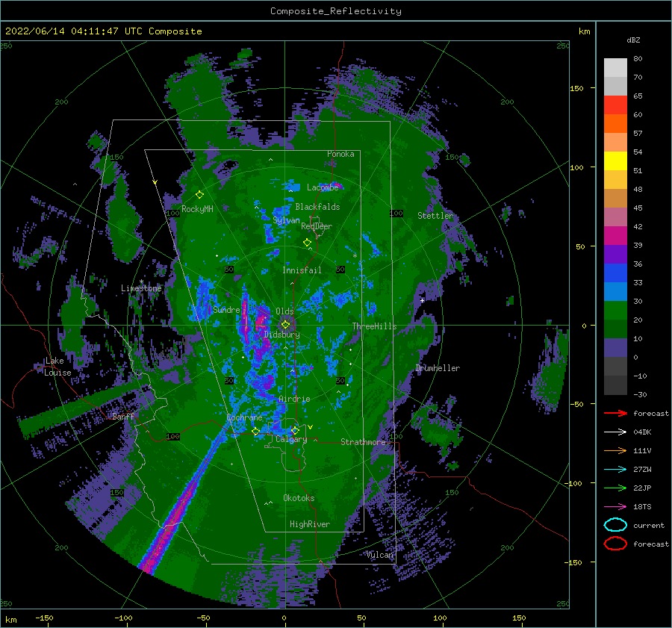The image size is (672, 628).
Task: Click the purple 39-36 dBZ legend swatch
Action: 615,255
